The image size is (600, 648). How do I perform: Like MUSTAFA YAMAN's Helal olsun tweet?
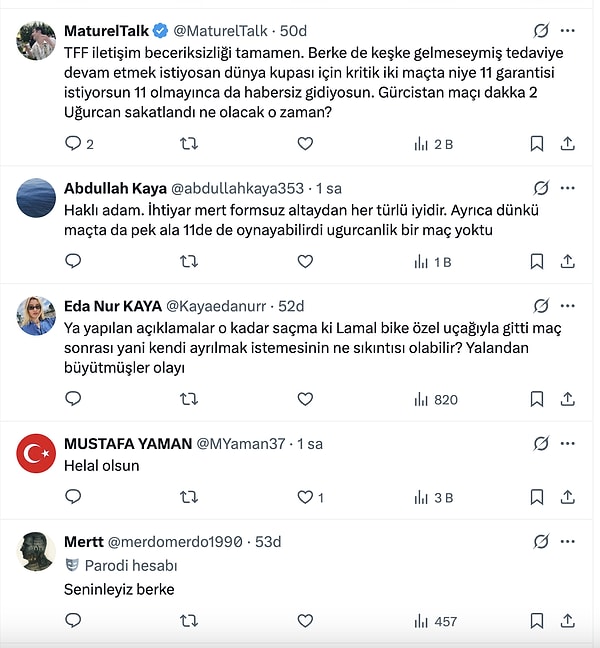pos(305,496)
